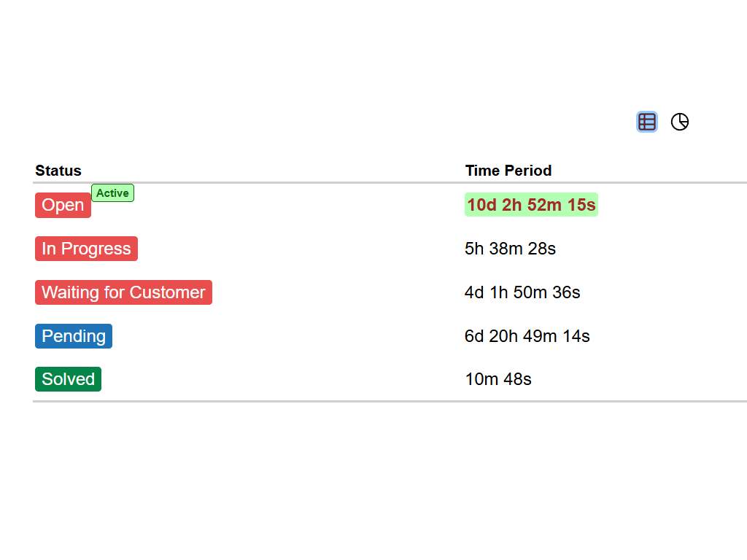Click the green Active indicator badge
The height and width of the screenshot is (560, 747).
112,193
